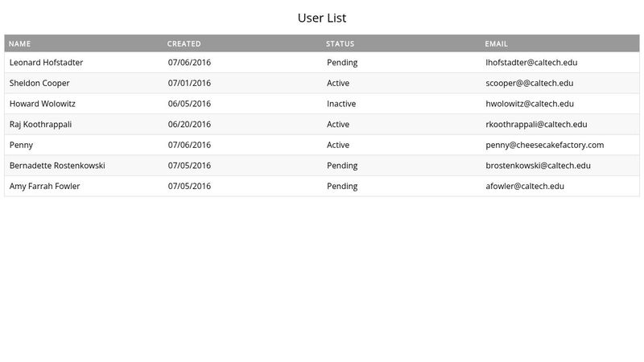Click Sheldon's email scooper@@caltech.edu
This screenshot has height=362, width=644.
pos(529,83)
